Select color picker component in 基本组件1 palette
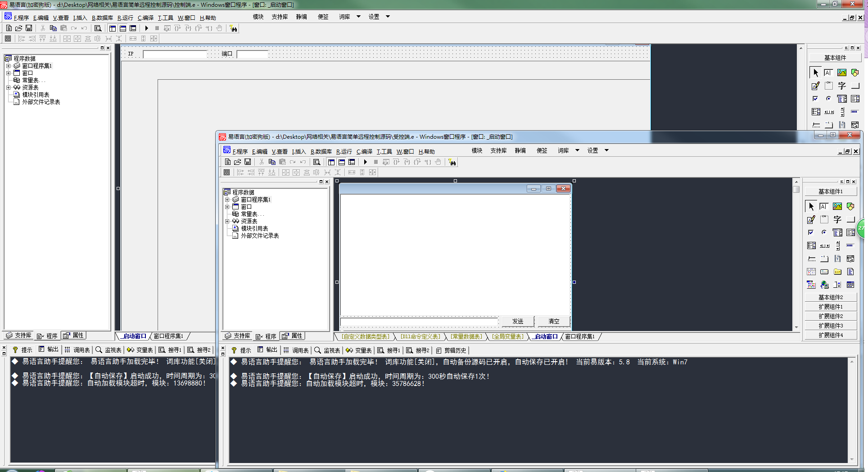 (x=811, y=285)
